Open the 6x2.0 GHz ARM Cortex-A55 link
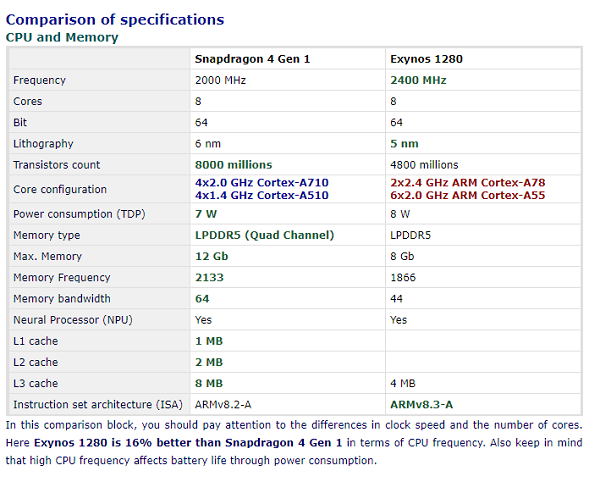589x482 pixels. (468, 195)
